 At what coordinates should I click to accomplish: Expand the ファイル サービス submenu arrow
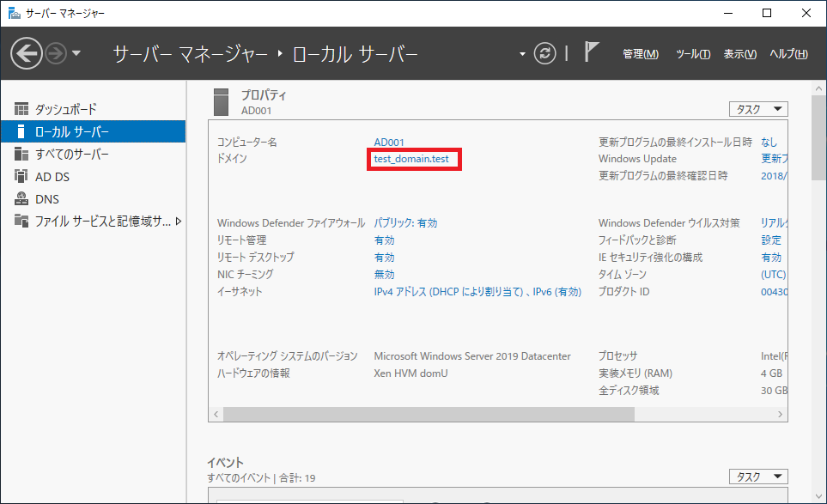pos(179,222)
